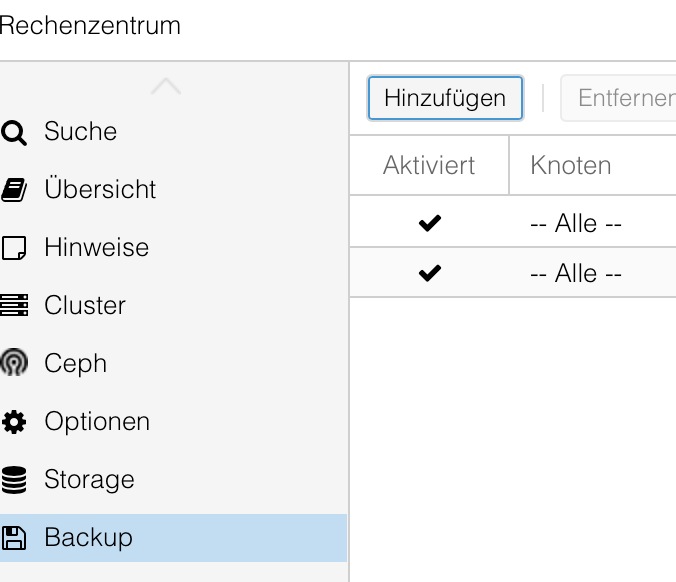Sort by the Knoten column header
Screen dimensions: 676x582
pos(571,165)
